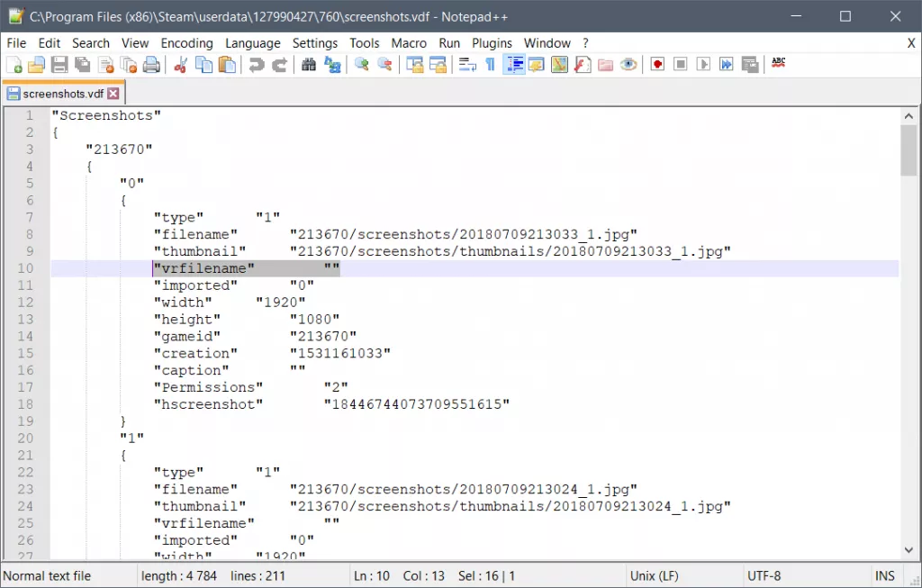This screenshot has width=922, height=588.
Task: Open the Encoding menu
Action: (x=186, y=43)
